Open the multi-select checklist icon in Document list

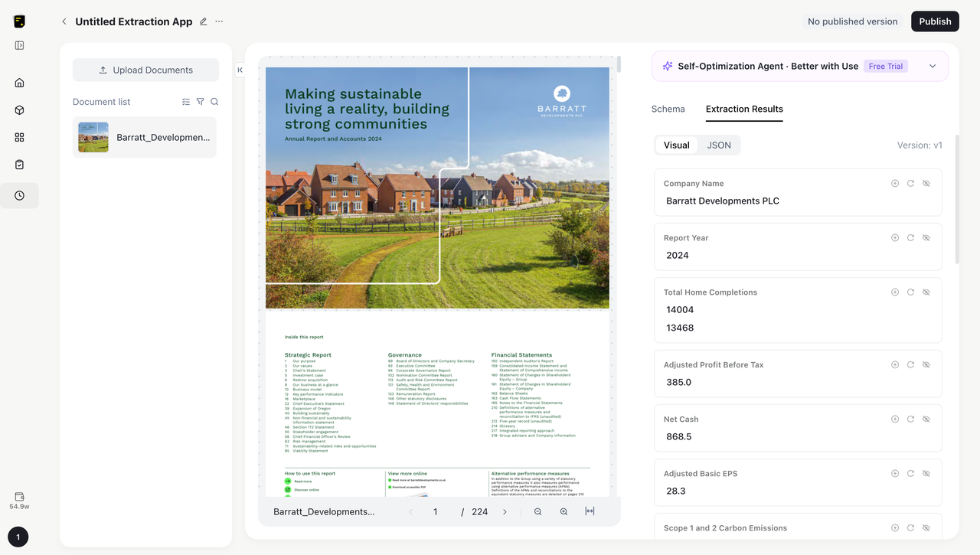[x=186, y=102]
